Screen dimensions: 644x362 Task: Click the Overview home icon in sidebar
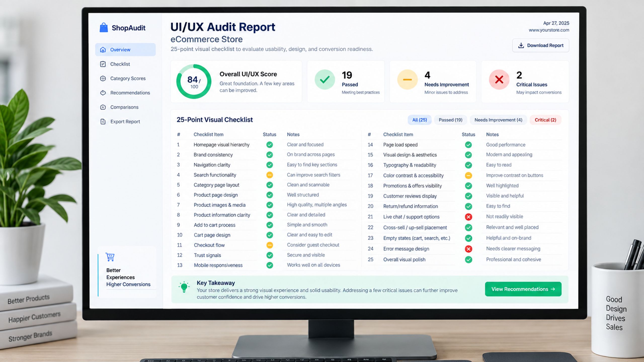click(103, 50)
